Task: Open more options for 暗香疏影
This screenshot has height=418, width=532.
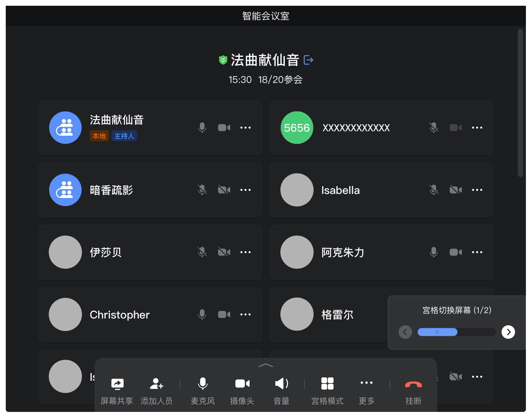Action: (x=246, y=190)
